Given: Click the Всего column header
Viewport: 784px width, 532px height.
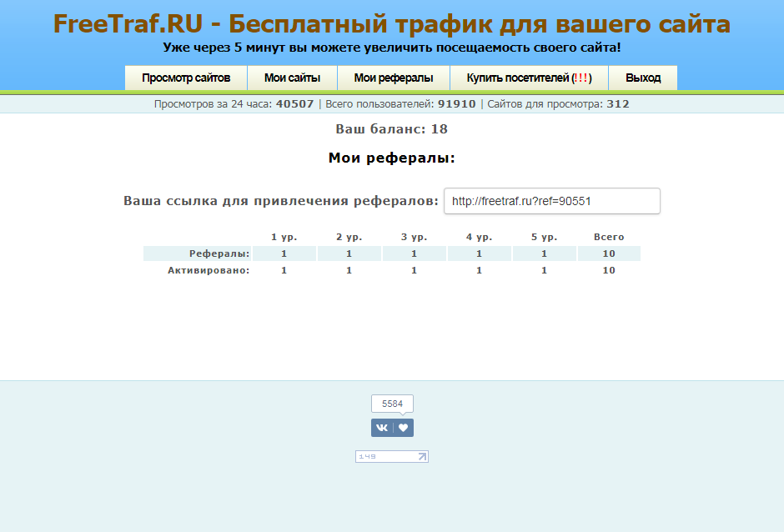Looking at the screenshot, I should pos(609,237).
